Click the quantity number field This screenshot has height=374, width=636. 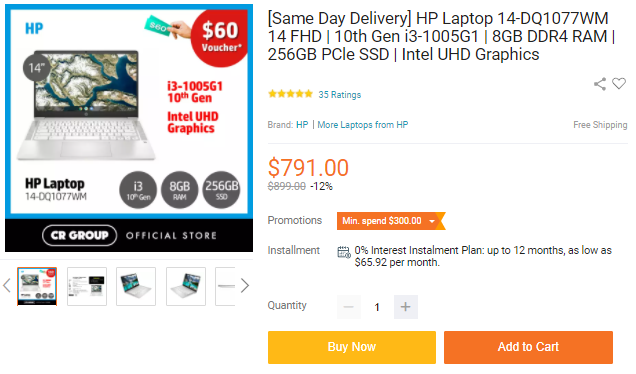click(x=377, y=307)
